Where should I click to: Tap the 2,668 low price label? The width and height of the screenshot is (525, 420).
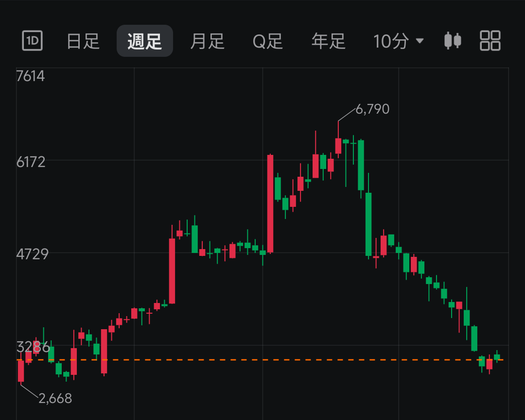[55, 398]
